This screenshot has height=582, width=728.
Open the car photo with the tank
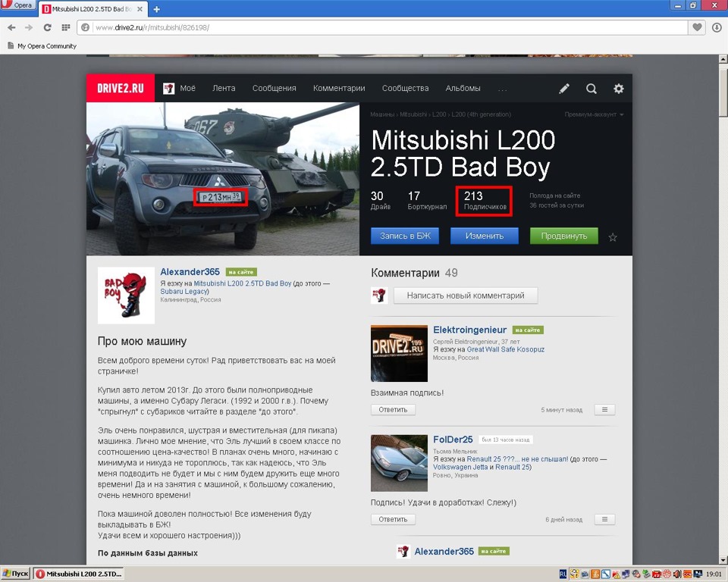point(223,179)
